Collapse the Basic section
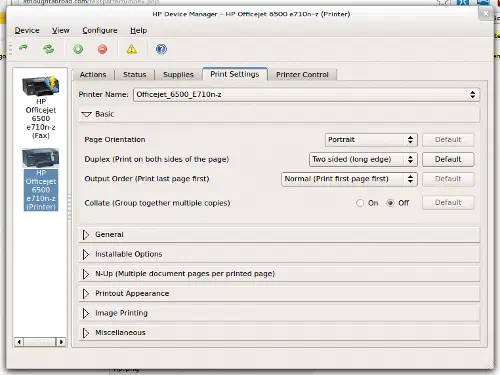500x375 pixels. click(x=279, y=114)
